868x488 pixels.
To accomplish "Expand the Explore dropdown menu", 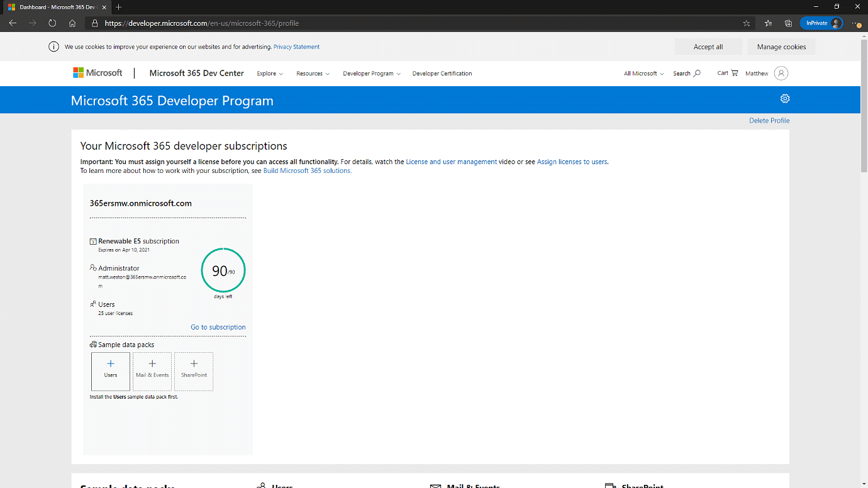I will (x=270, y=74).
